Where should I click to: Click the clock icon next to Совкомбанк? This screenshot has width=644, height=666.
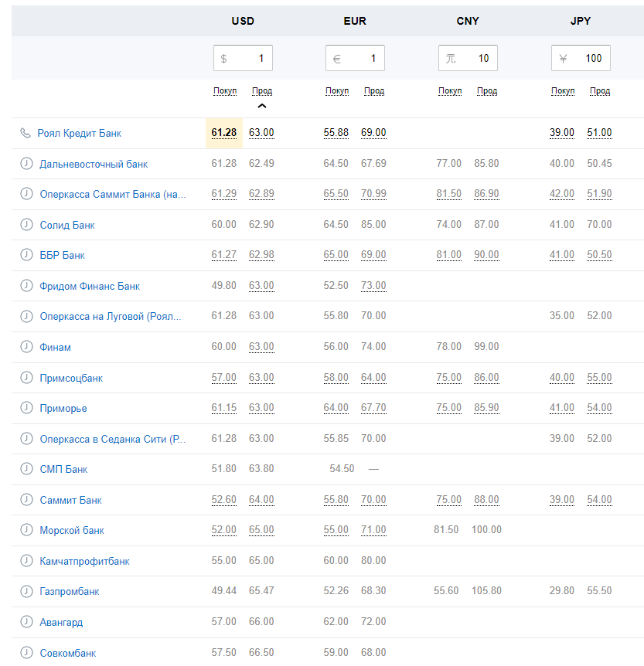coord(26,653)
